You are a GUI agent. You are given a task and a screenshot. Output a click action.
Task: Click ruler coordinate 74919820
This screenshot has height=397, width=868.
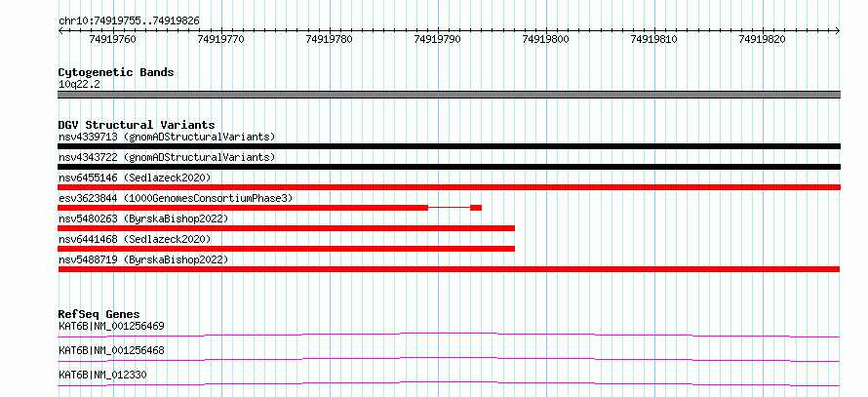(763, 39)
